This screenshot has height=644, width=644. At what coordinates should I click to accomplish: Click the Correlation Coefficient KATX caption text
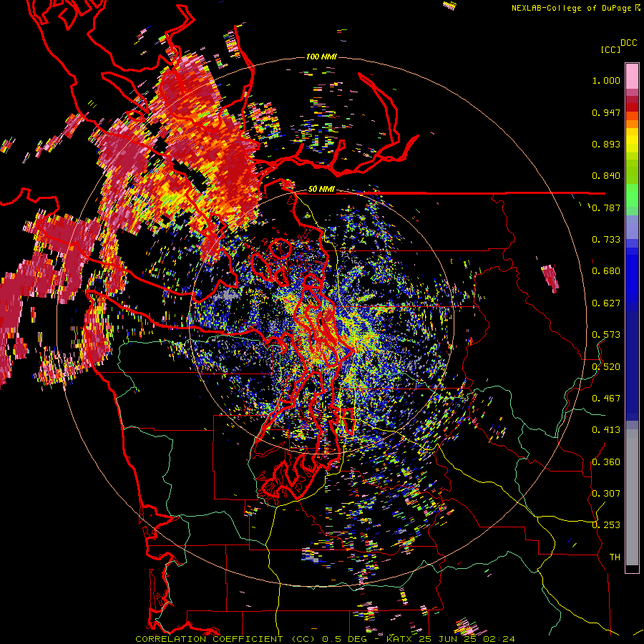tap(325, 639)
